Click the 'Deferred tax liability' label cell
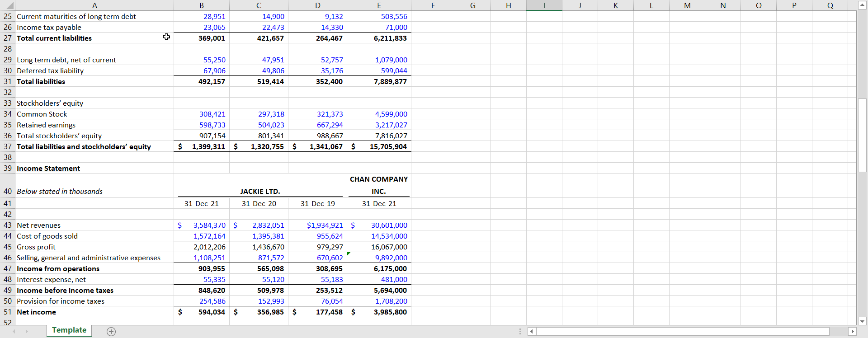868x338 pixels. coord(94,70)
